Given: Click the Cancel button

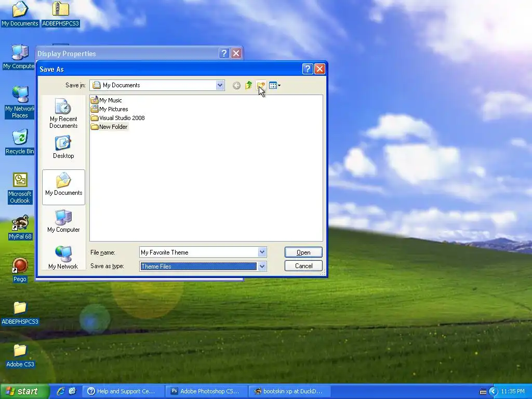Looking at the screenshot, I should click(x=303, y=265).
